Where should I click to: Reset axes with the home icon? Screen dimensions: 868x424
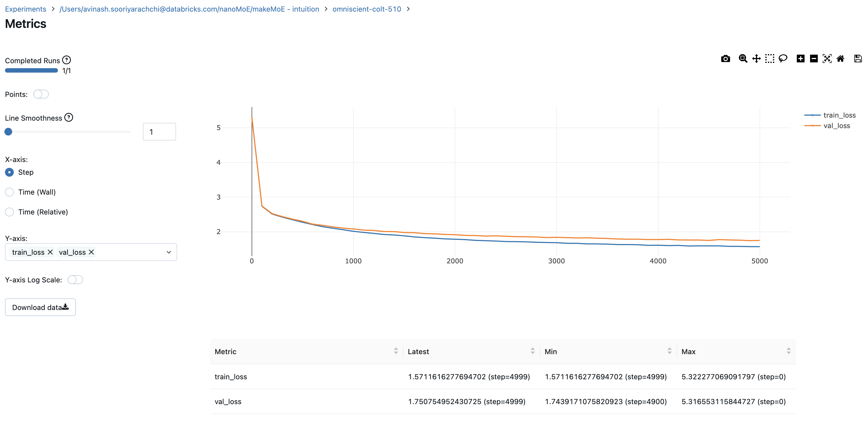tap(840, 59)
